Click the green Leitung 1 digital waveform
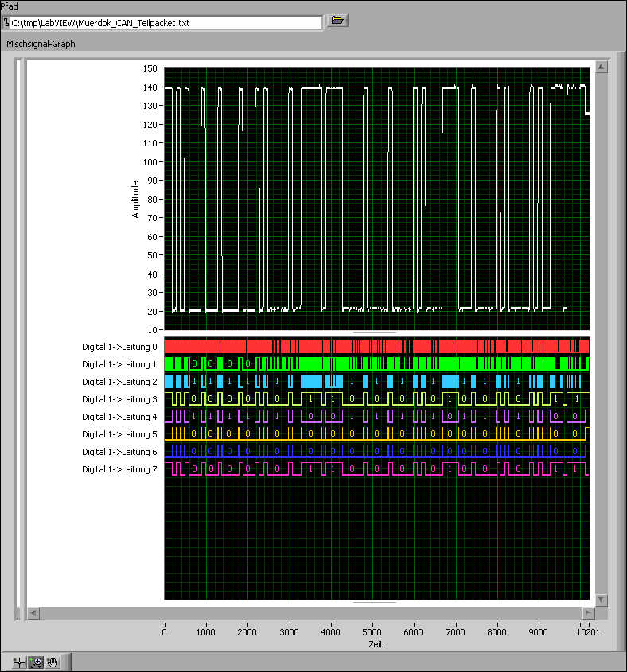This screenshot has width=627, height=672. pyautogui.click(x=376, y=364)
